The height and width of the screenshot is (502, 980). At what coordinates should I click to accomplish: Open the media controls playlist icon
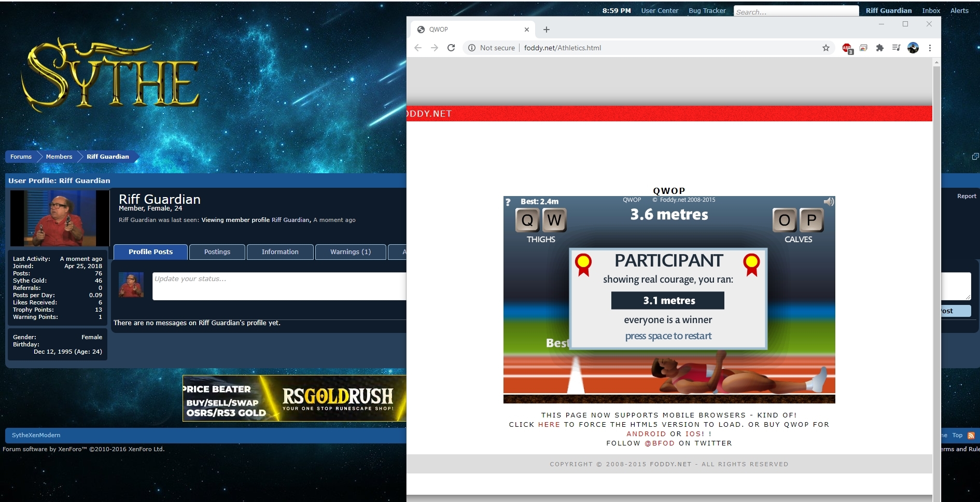[x=896, y=48]
